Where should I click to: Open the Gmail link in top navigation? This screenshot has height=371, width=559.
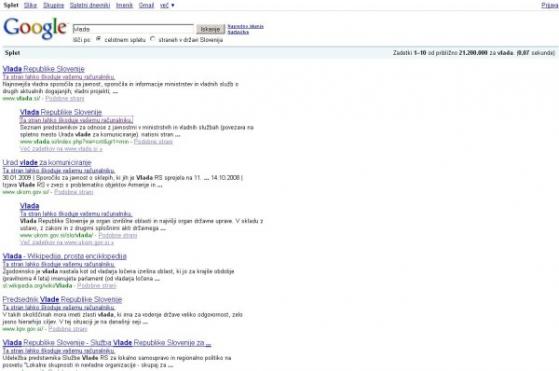point(146,5)
